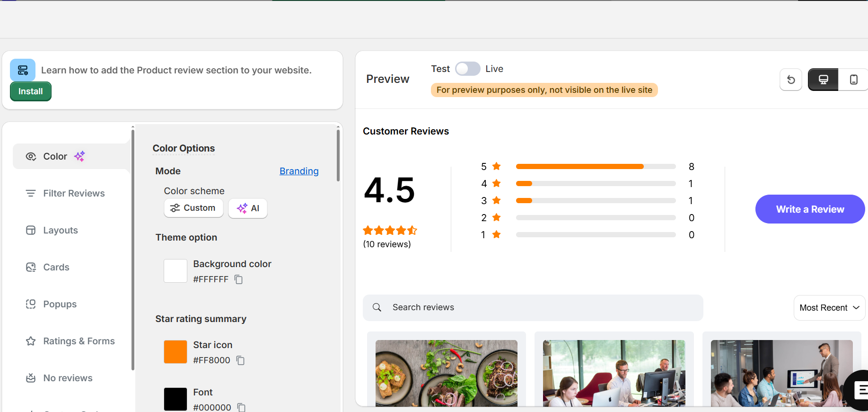Image resolution: width=868 pixels, height=412 pixels.
Task: Click the Install button
Action: pyautogui.click(x=31, y=91)
